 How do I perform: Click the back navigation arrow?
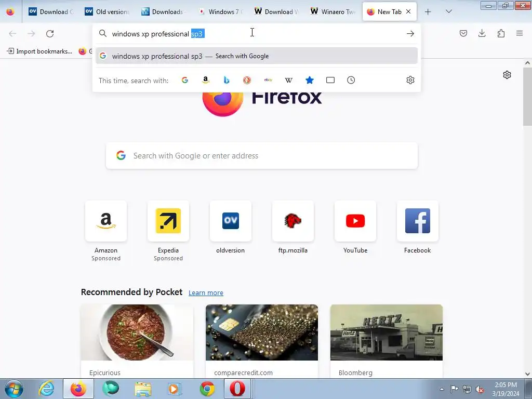tap(12, 34)
